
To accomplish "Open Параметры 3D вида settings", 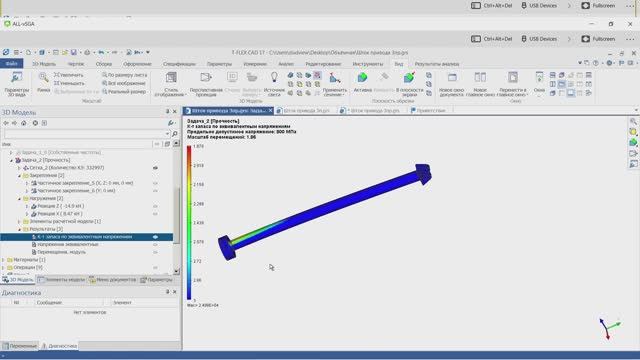I will [x=17, y=84].
